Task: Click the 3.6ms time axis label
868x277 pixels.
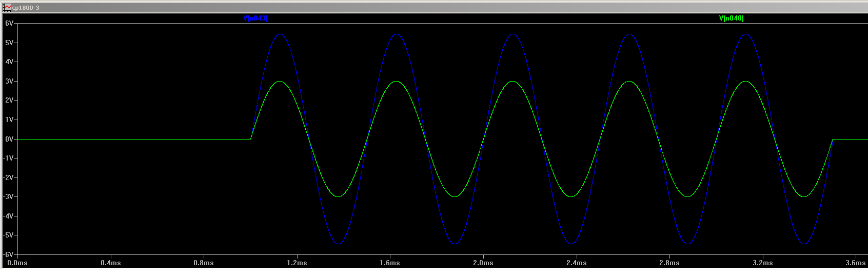Action: tap(856, 263)
